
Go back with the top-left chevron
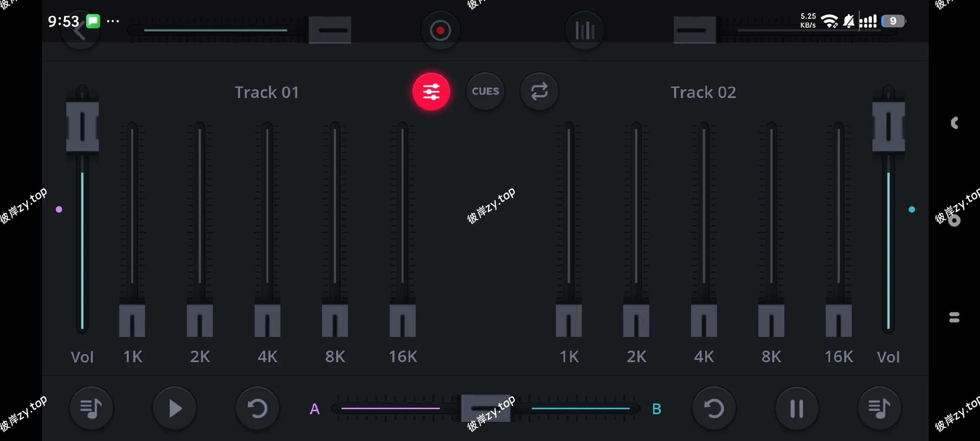tap(80, 31)
